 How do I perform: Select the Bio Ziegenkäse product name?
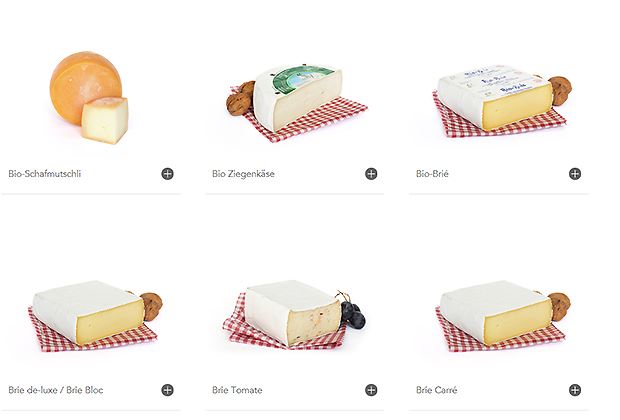pos(243,174)
